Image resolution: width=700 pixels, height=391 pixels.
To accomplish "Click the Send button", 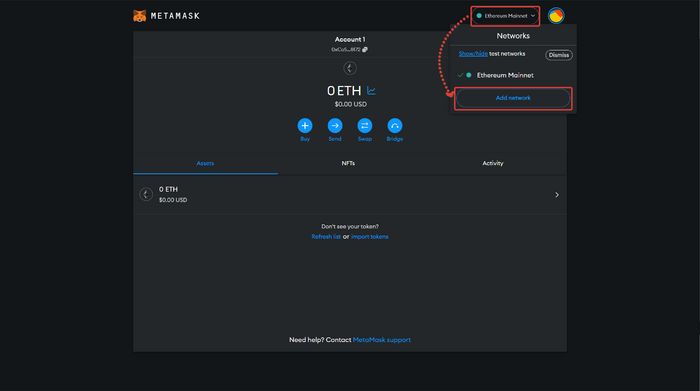I will pos(335,126).
